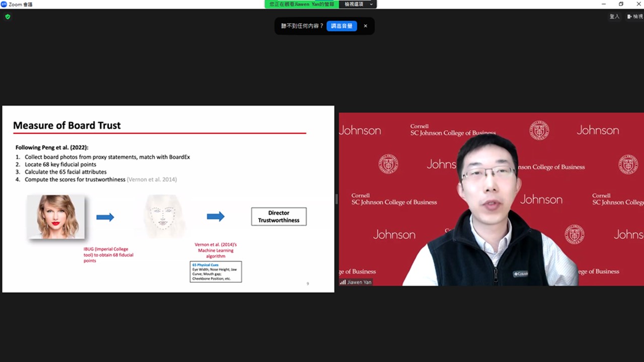Click the slide page number 9
Screen dimensions: 644x362
[x=308, y=284]
